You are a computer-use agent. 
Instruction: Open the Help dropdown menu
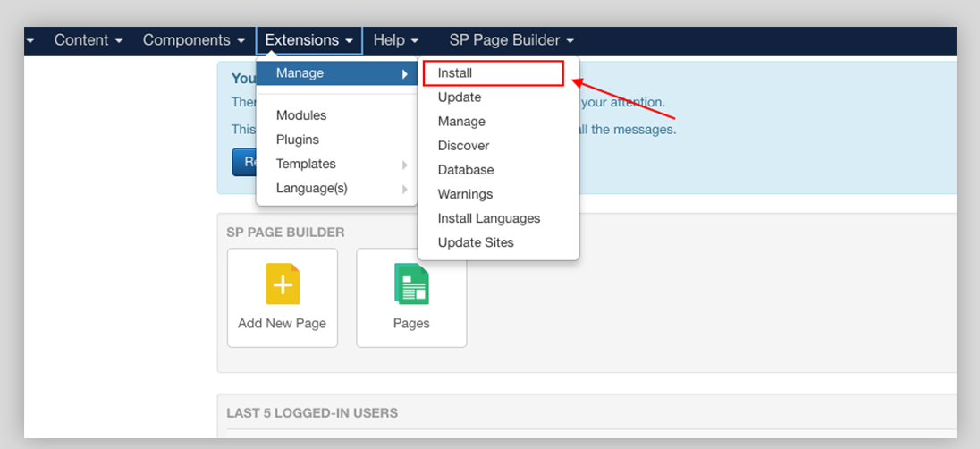[395, 40]
